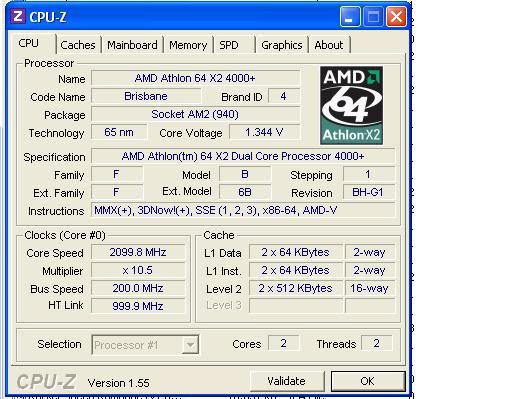
Task: Select the Memory tab
Action: click(188, 45)
